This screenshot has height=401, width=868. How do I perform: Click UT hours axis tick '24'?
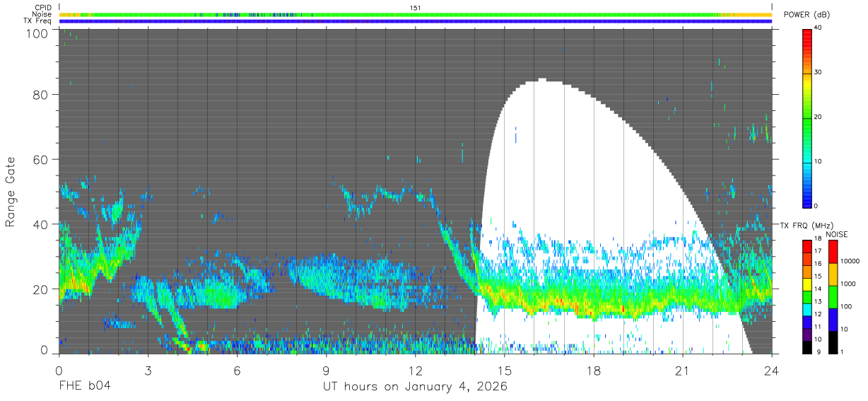[x=772, y=371]
